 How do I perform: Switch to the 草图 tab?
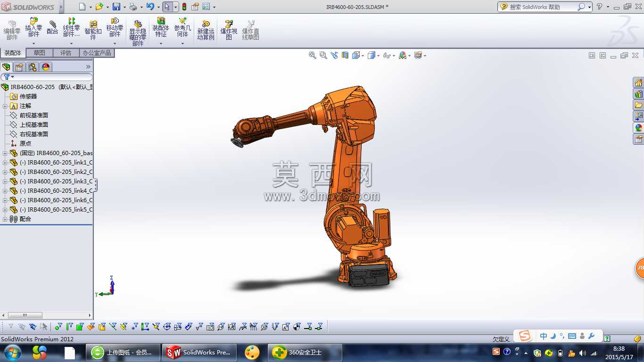tap(40, 53)
